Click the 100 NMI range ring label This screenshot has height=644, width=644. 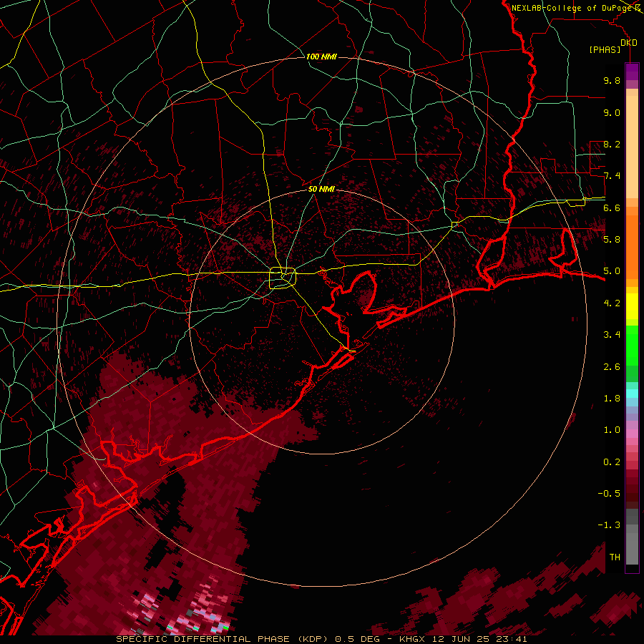(x=321, y=57)
